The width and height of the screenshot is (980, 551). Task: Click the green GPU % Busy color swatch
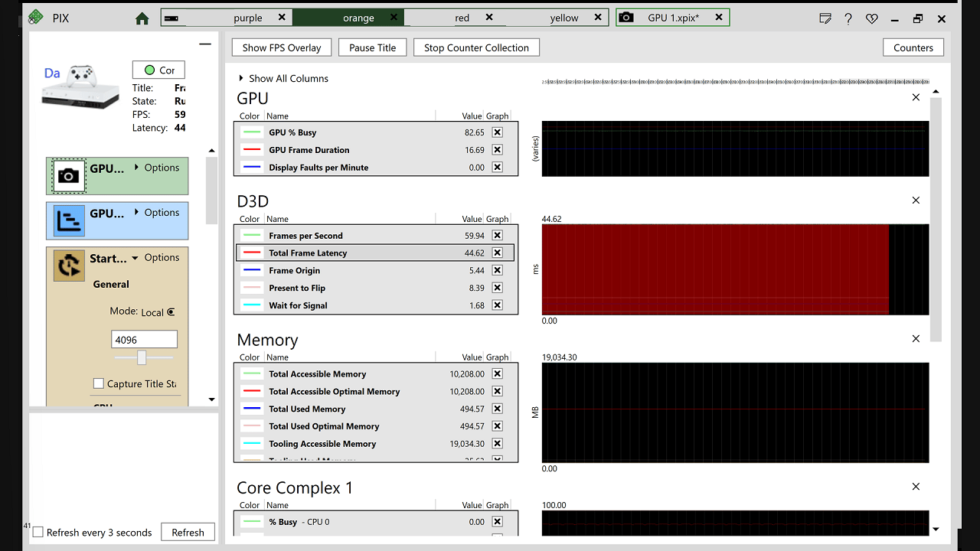coord(251,132)
